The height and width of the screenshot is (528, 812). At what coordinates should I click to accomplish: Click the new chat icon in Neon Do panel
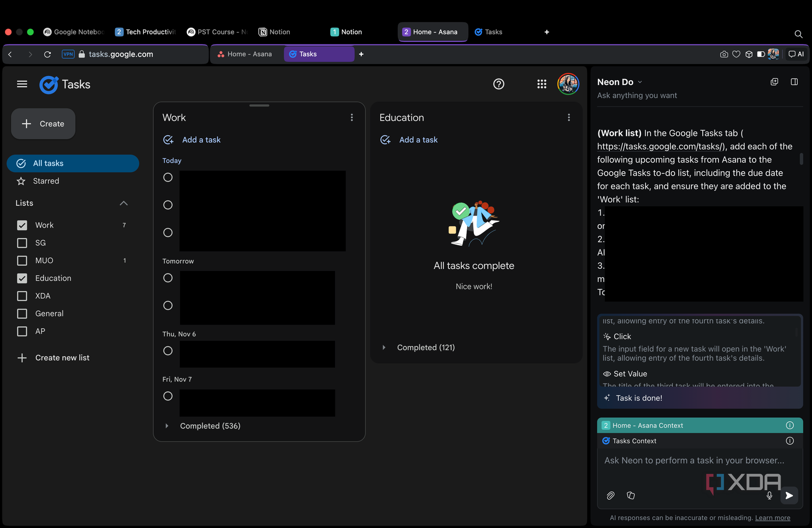pyautogui.click(x=774, y=82)
